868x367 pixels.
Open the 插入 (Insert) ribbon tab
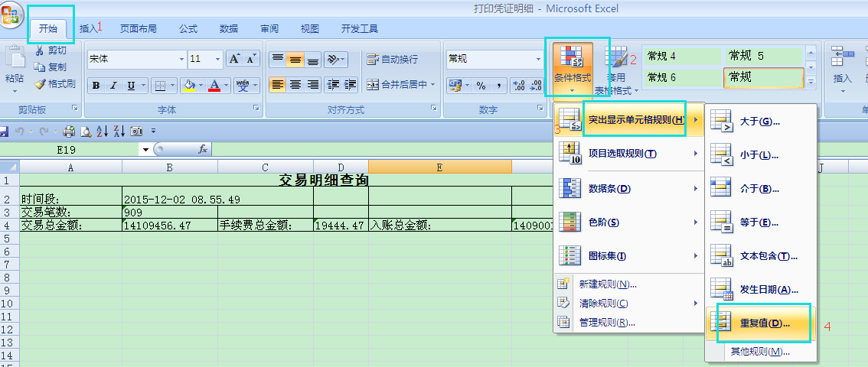89,29
